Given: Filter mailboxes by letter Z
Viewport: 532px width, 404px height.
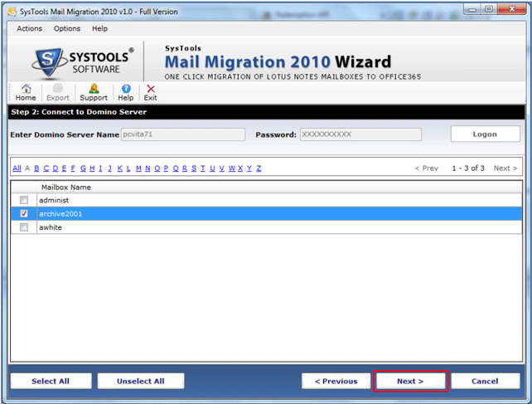Looking at the screenshot, I should click(259, 168).
